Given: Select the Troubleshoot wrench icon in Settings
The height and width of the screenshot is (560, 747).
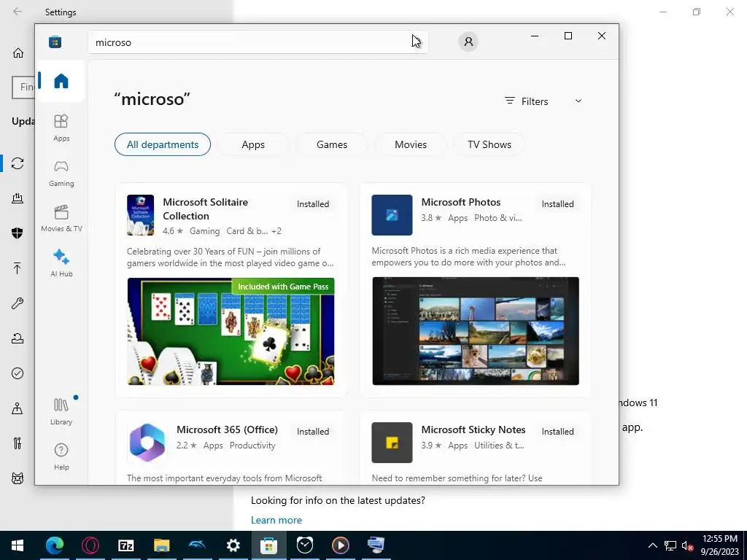Looking at the screenshot, I should [x=18, y=303].
